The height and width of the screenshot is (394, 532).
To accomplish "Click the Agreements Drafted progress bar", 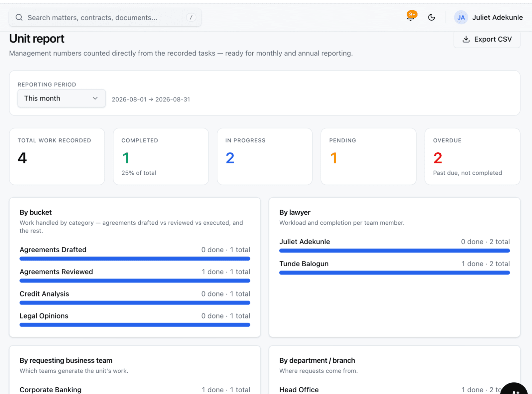I will click(135, 259).
